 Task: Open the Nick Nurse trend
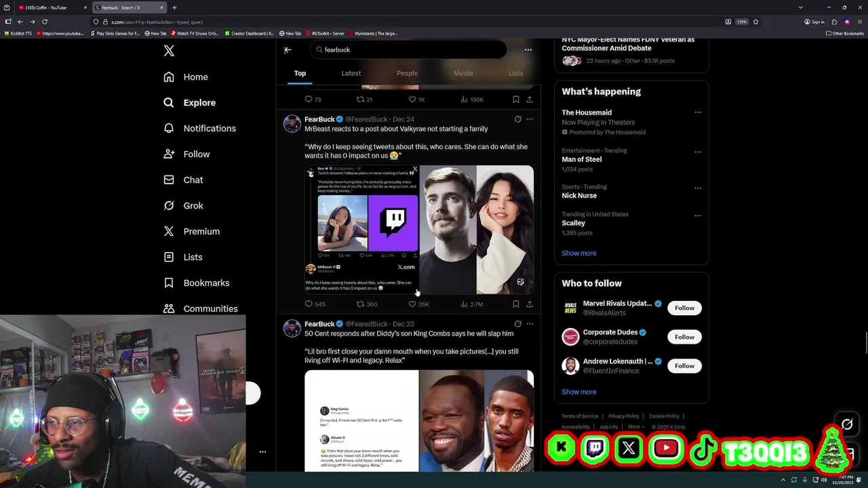click(x=631, y=191)
